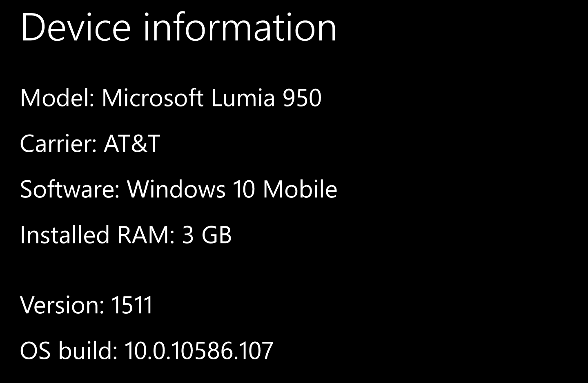Screen dimensions: 588x383
Task: Click the 10.0.10586.107 build number
Action: pyautogui.click(x=198, y=350)
